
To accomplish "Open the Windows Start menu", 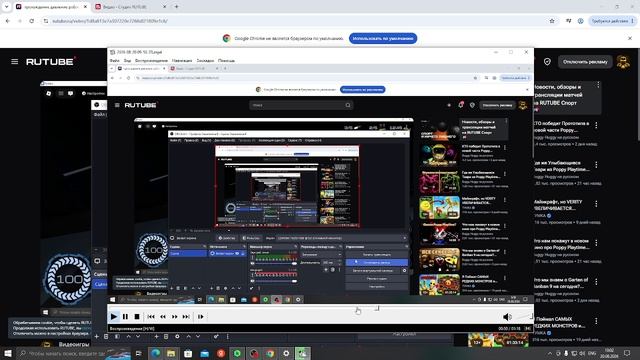I will tap(8, 353).
